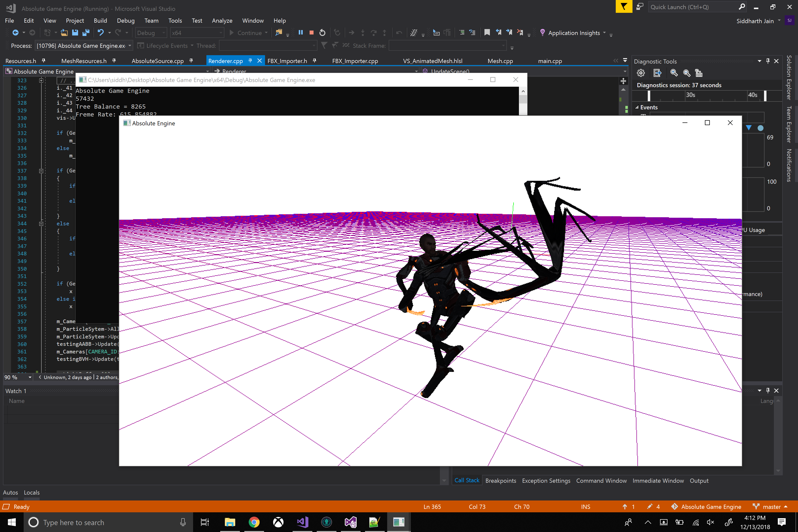Open the Process dropdown showing Absolute Game Engine.exe
798x532 pixels.
pyautogui.click(x=84, y=46)
